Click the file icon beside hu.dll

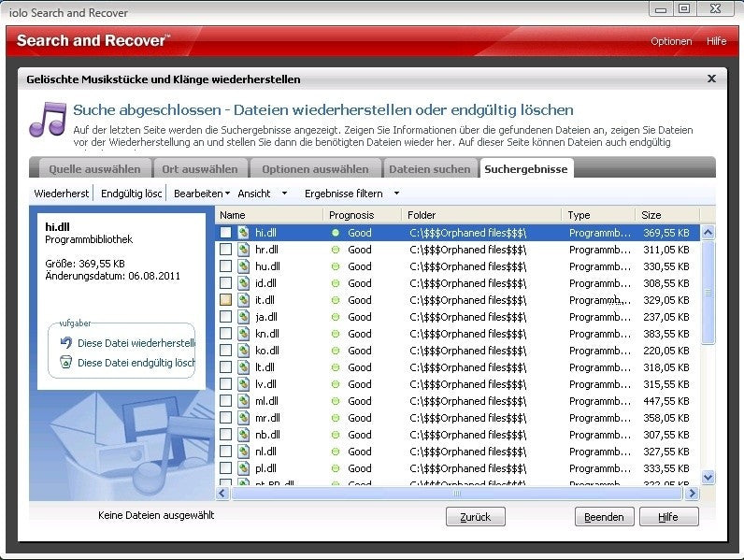243,266
